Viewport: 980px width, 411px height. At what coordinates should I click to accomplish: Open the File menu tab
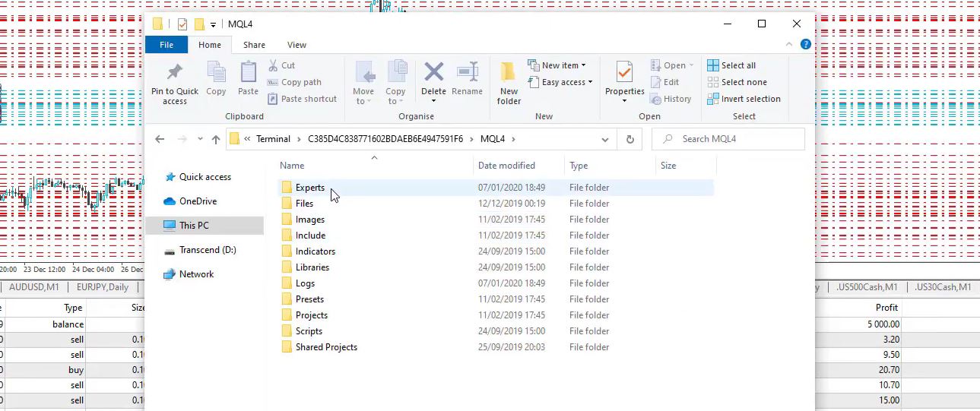pyautogui.click(x=167, y=45)
